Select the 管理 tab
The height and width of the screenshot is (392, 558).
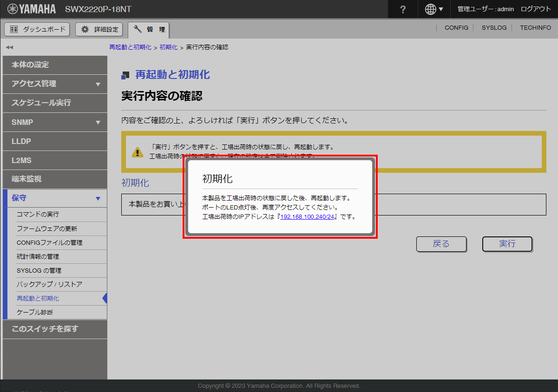point(149,30)
